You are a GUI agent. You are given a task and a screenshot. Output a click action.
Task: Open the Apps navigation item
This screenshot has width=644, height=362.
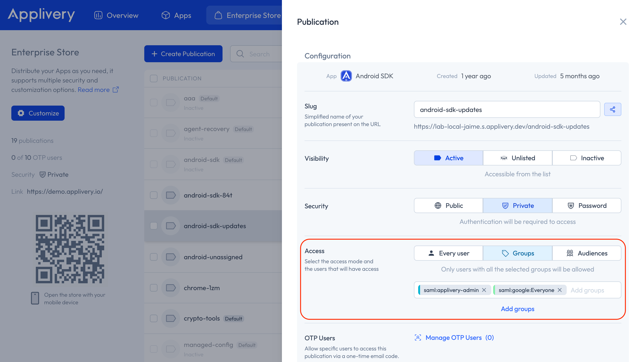point(176,15)
